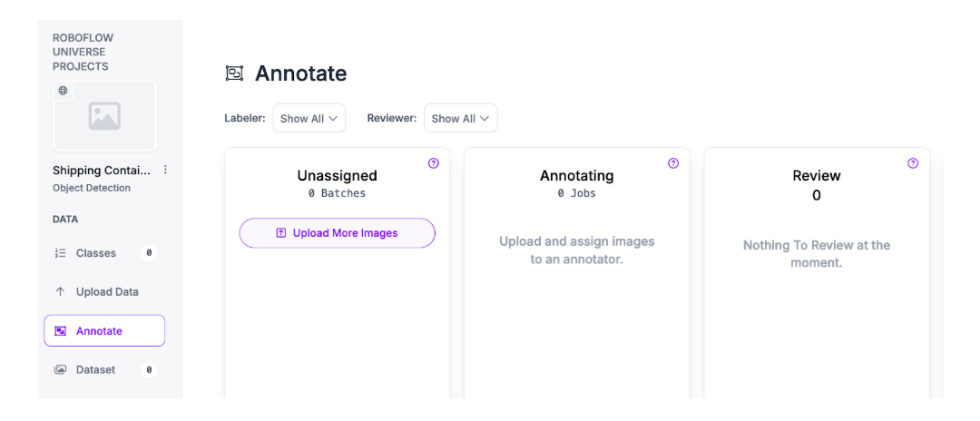The width and height of the screenshot is (980, 421).
Task: Open the Reviewer Show All dropdown
Action: tap(460, 118)
